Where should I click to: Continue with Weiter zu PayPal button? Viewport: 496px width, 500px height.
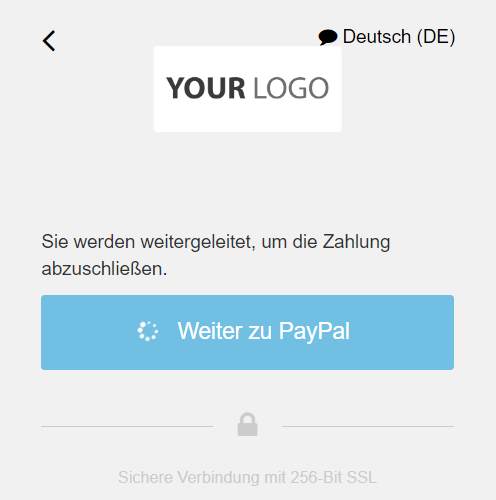coord(247,332)
